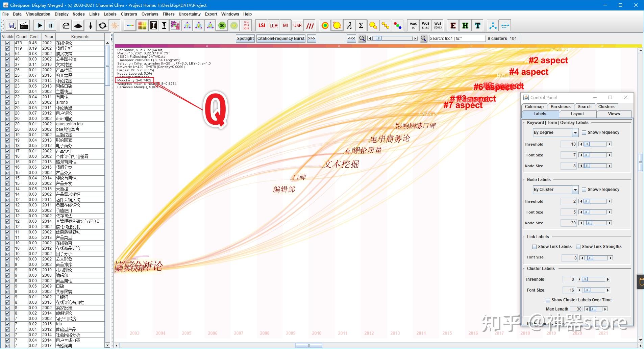
Task: Click the save (floppy disk) toolbar icon
Action: (x=12, y=25)
